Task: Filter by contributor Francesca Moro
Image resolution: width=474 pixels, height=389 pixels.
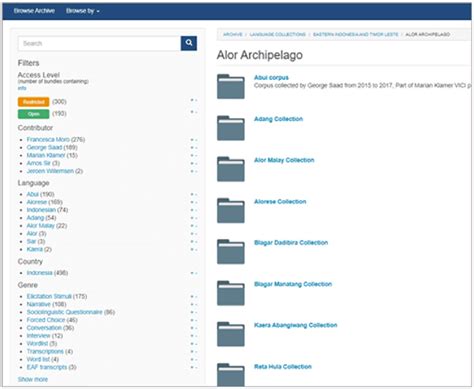Action: click(x=48, y=140)
